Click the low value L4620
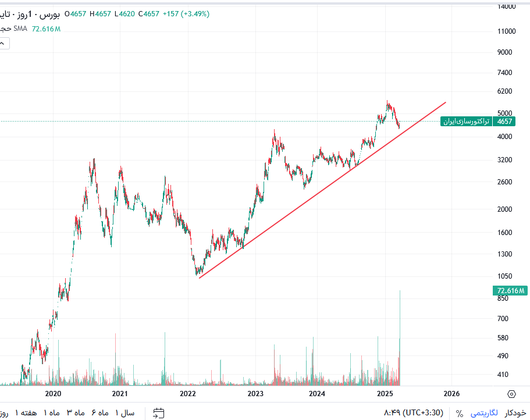The image size is (530, 420). [x=125, y=14]
